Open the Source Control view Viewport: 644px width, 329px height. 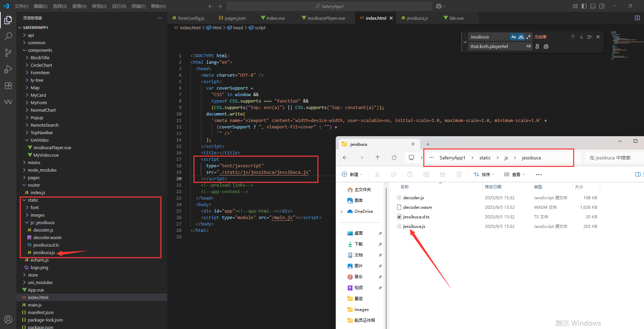8,53
